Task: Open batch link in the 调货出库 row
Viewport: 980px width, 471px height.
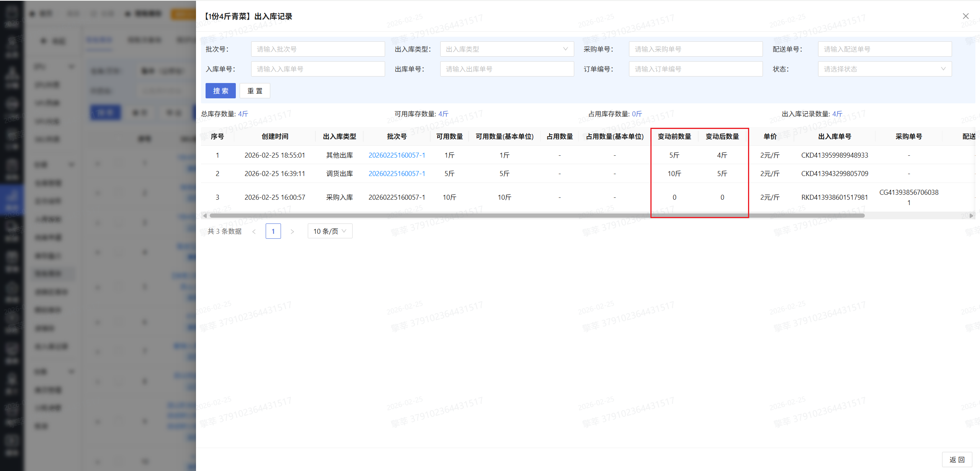Action: 397,173
